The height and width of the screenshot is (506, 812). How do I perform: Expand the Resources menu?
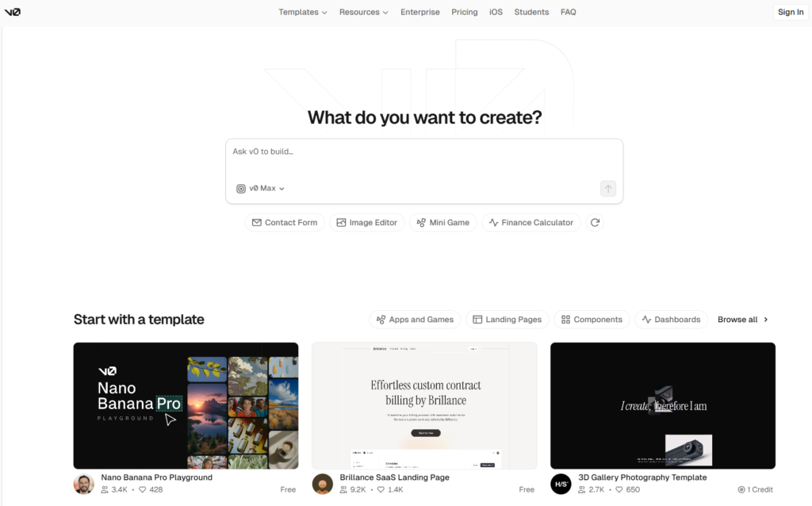coord(363,12)
